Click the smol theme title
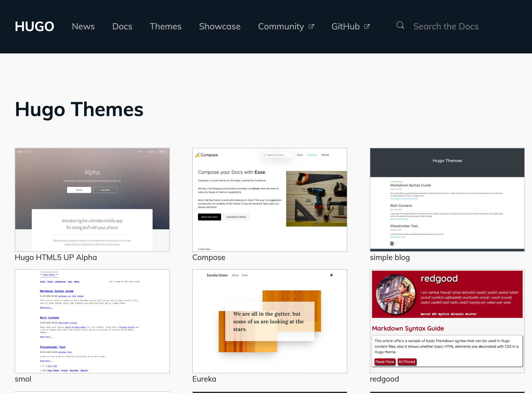 point(23,379)
